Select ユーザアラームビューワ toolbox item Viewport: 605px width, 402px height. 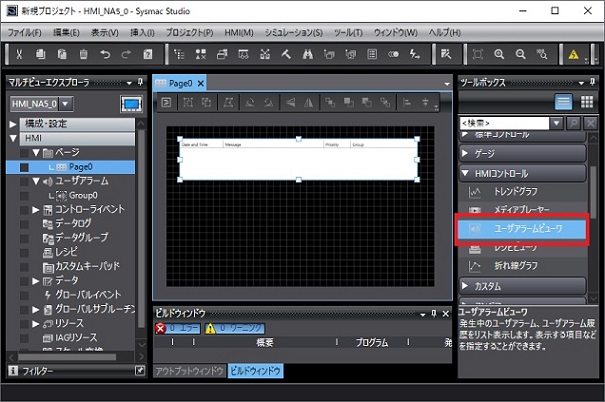(x=522, y=229)
